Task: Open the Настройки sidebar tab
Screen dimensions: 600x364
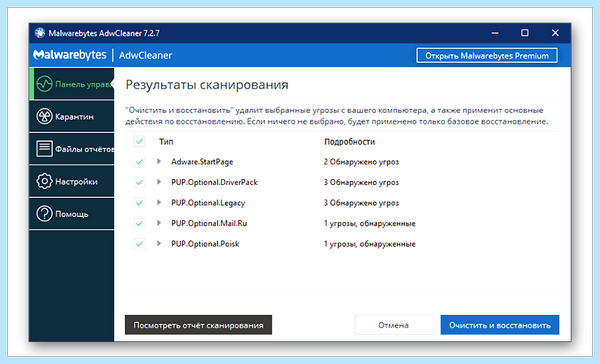Action: click(72, 181)
